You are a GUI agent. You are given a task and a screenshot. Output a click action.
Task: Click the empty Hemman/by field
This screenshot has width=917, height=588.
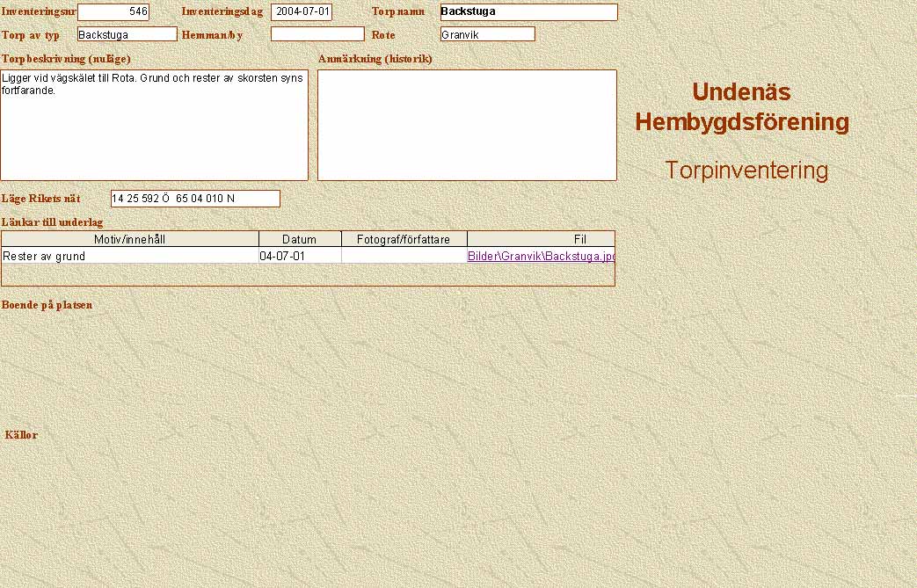(317, 34)
